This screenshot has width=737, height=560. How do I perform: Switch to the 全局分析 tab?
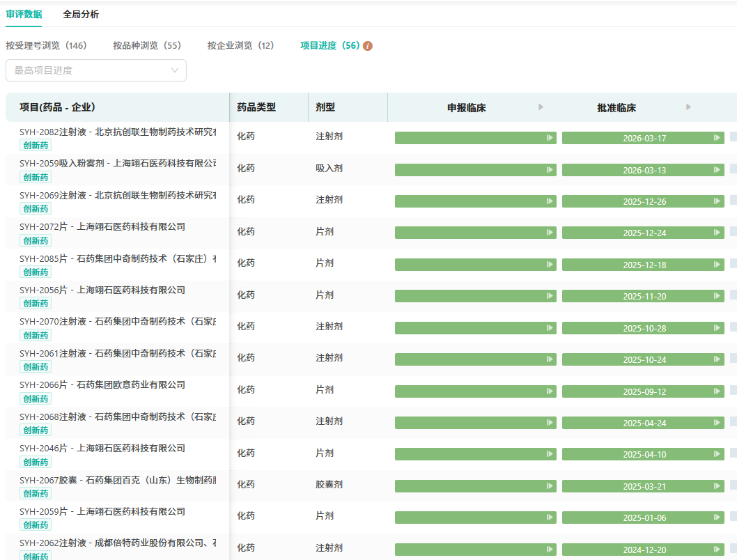[x=81, y=14]
